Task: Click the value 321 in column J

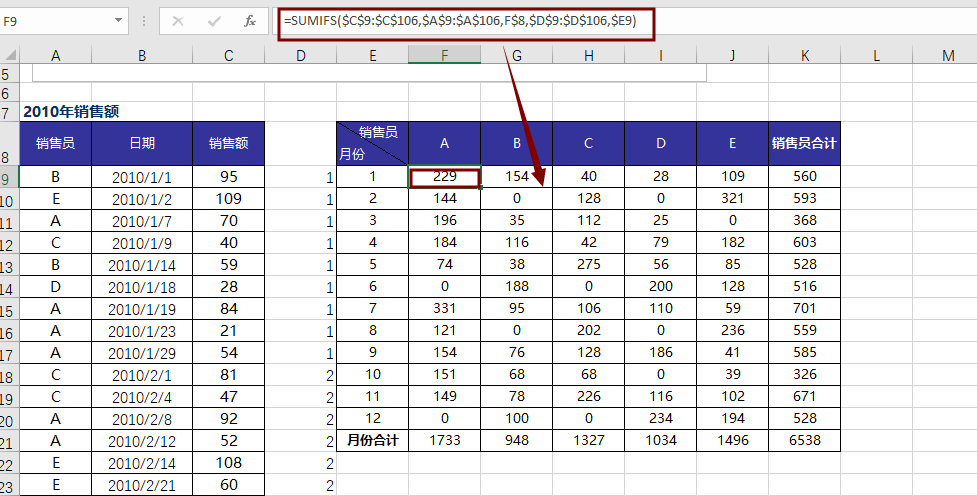Action: click(x=733, y=198)
